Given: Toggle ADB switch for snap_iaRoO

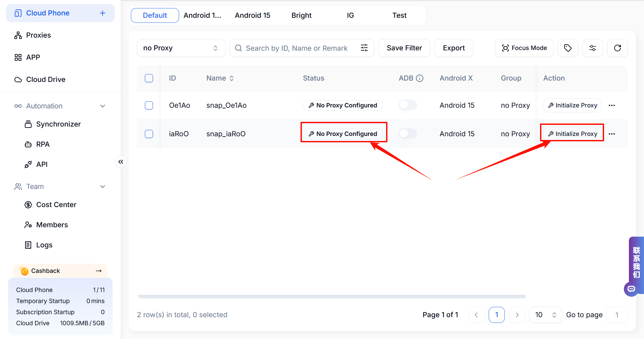Looking at the screenshot, I should (408, 134).
